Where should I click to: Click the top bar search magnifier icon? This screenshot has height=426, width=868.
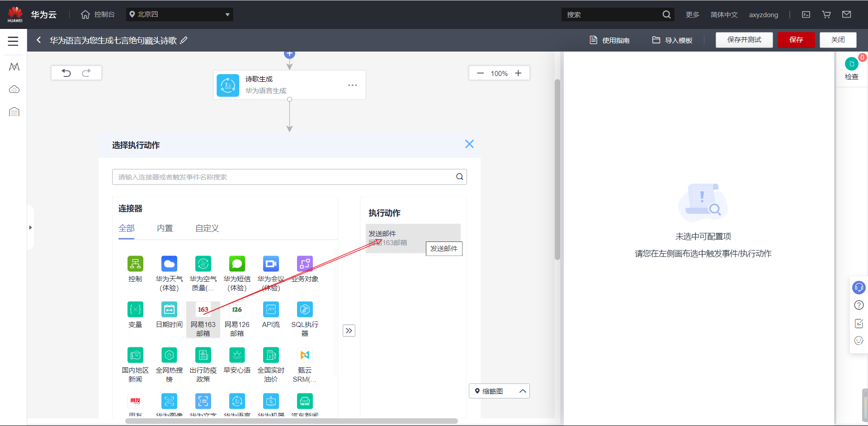point(666,14)
